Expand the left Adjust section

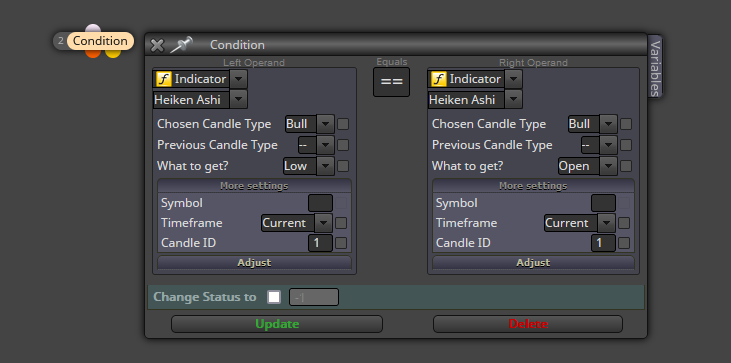254,262
